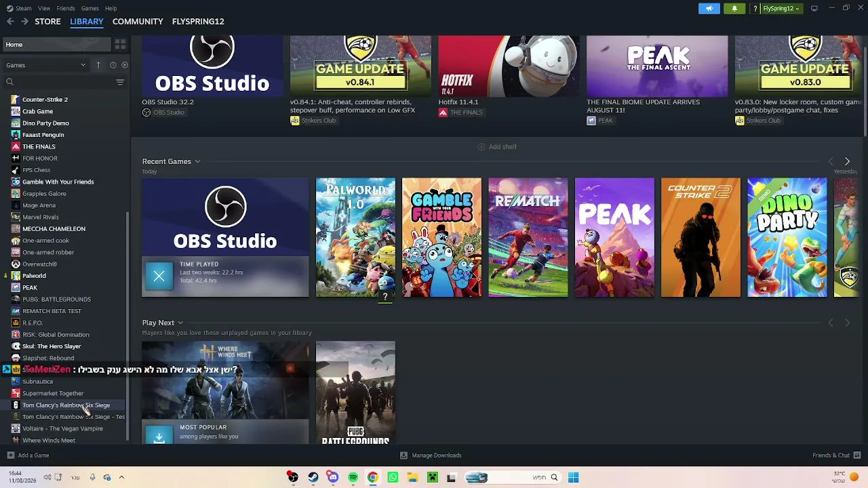This screenshot has width=868, height=488.
Task: Click the Windows Start button
Action: click(x=573, y=478)
